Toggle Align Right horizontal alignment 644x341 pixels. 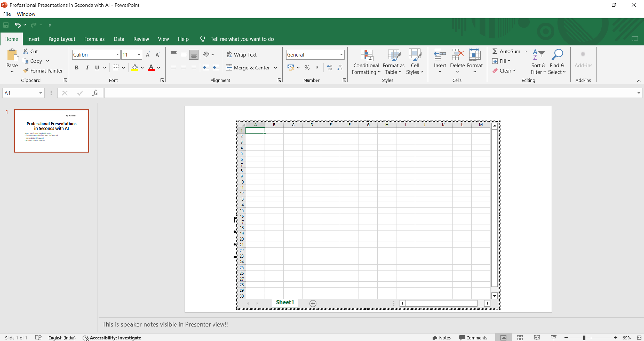(194, 68)
